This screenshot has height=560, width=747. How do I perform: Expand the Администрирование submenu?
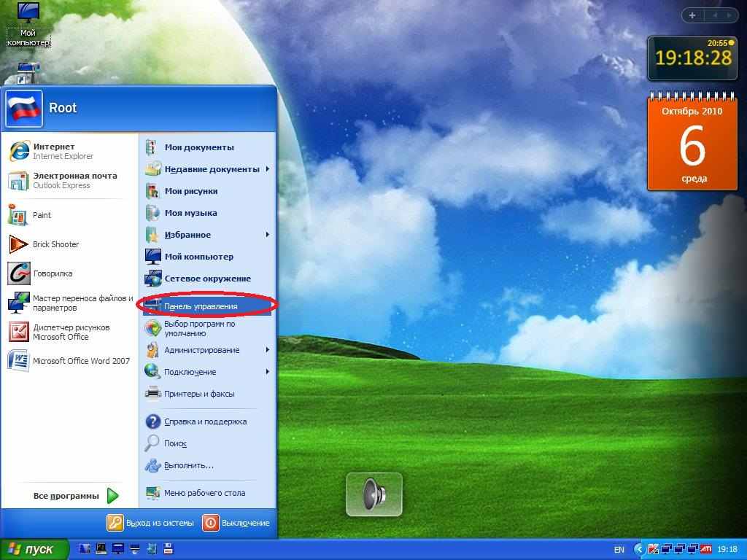click(208, 350)
